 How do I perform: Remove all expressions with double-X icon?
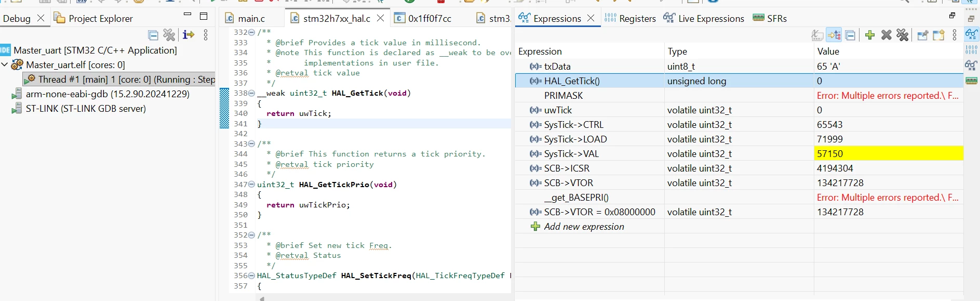903,35
